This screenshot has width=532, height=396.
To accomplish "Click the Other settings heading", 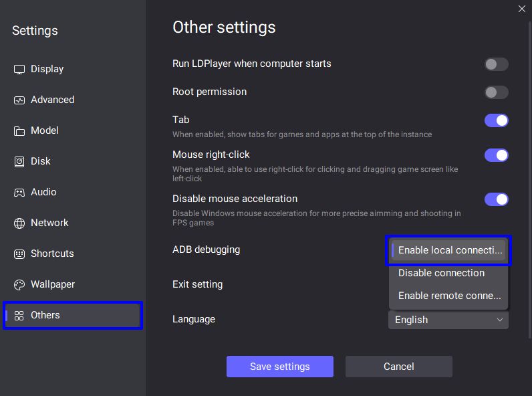I will pyautogui.click(x=224, y=27).
